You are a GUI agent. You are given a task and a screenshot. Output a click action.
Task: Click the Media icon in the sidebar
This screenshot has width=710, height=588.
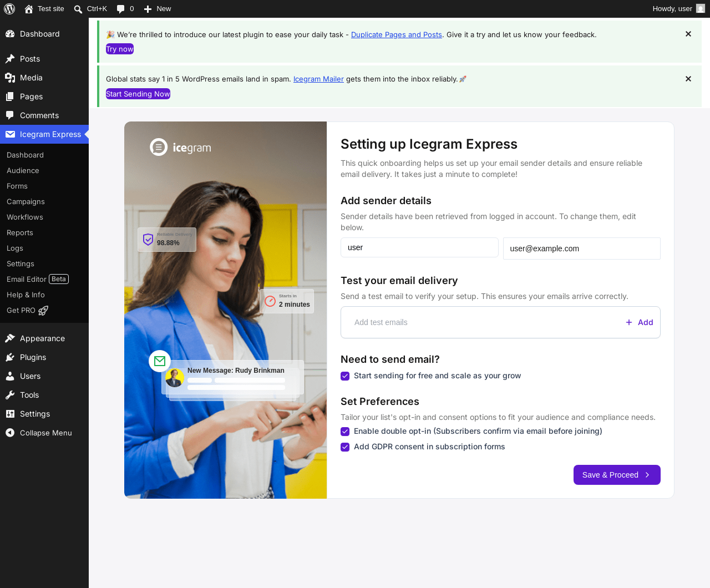tap(10, 78)
